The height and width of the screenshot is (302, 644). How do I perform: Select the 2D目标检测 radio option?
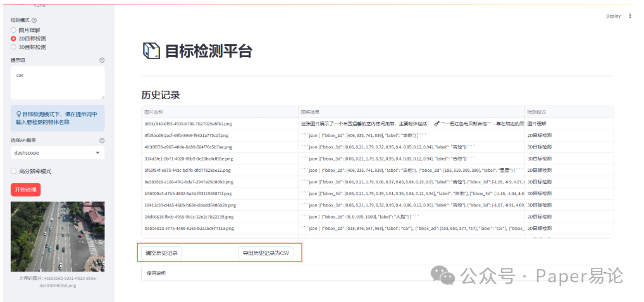point(28,39)
